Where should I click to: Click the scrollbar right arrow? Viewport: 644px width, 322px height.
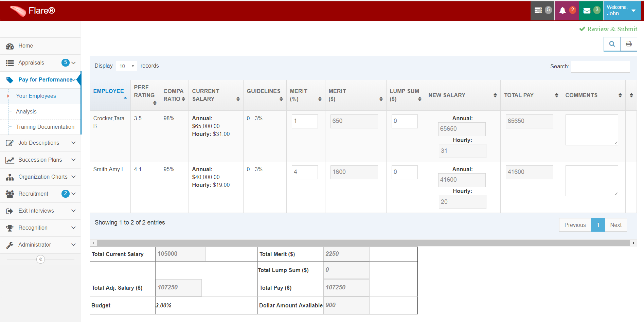(633, 243)
